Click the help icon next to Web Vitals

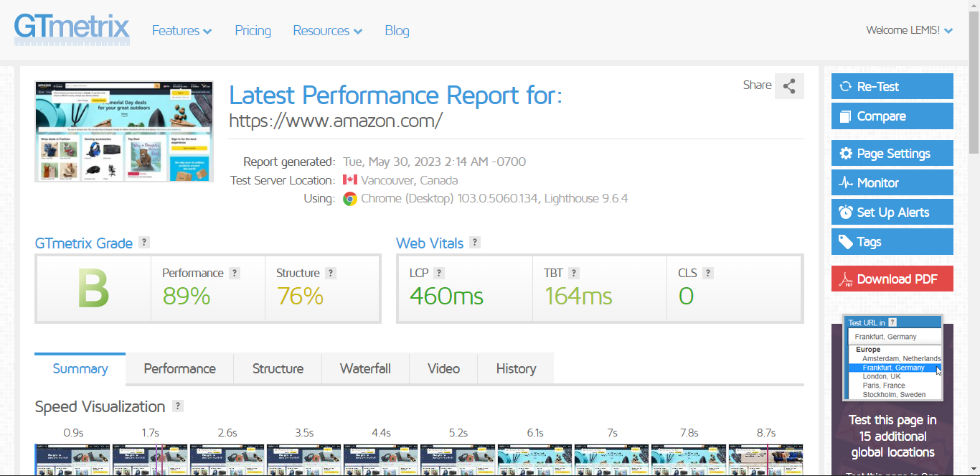click(x=475, y=243)
